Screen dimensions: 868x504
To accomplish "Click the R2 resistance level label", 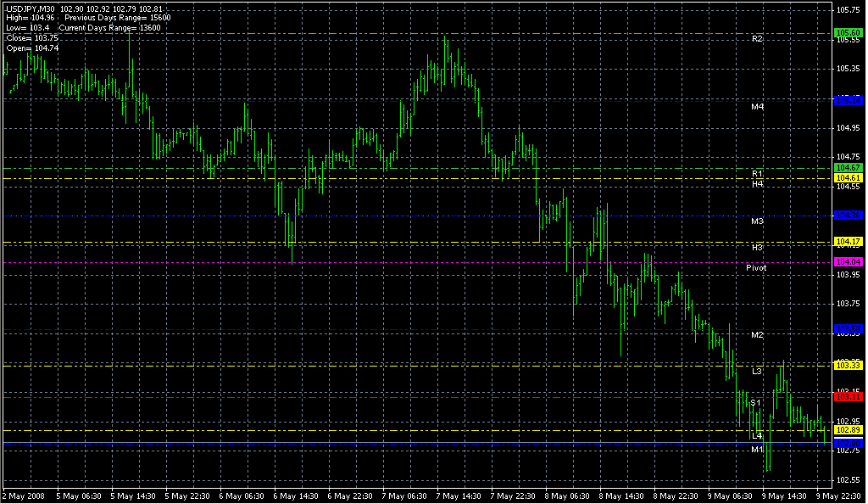I will pos(757,39).
